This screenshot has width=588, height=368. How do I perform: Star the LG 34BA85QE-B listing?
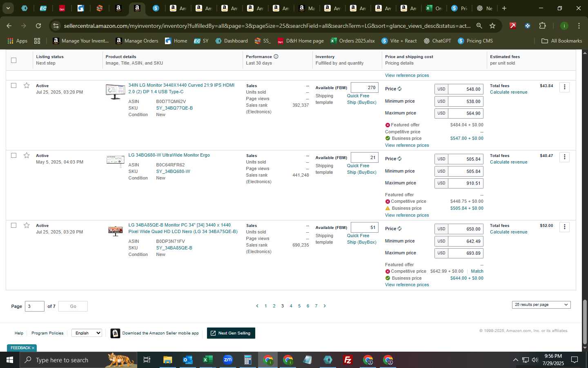[27, 225]
